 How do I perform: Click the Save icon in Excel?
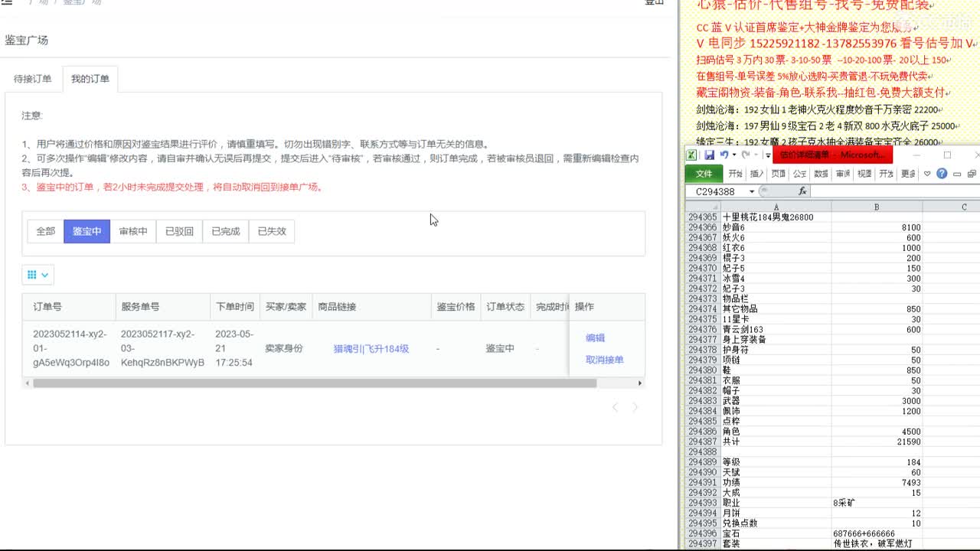click(710, 155)
